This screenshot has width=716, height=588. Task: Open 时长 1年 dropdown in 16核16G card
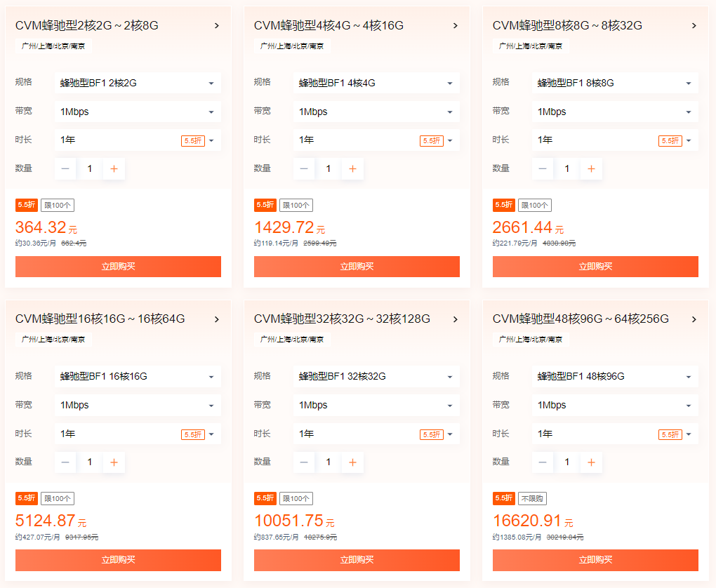pyautogui.click(x=138, y=434)
